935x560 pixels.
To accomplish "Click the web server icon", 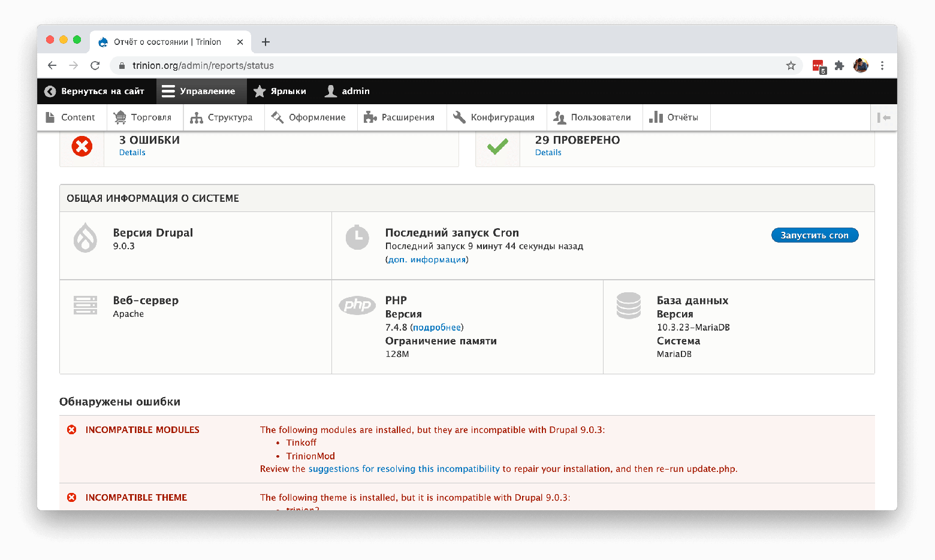I will coord(85,305).
